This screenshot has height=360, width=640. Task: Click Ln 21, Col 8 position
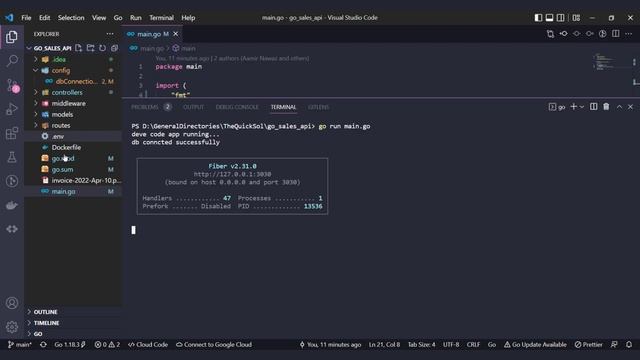point(384,344)
